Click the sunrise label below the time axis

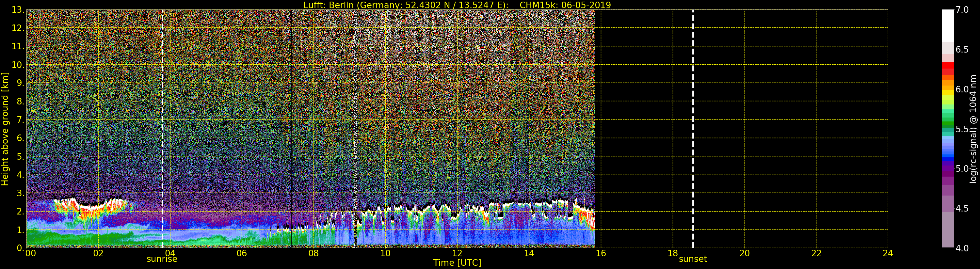[162, 259]
